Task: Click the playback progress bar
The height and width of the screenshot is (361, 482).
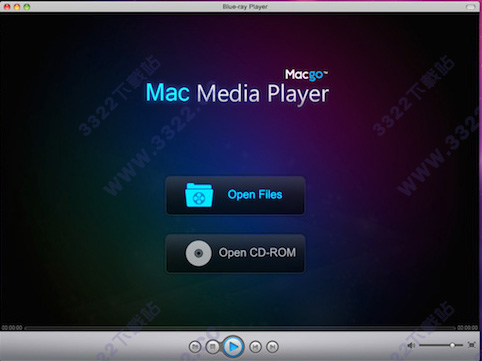Action: pyautogui.click(x=240, y=328)
